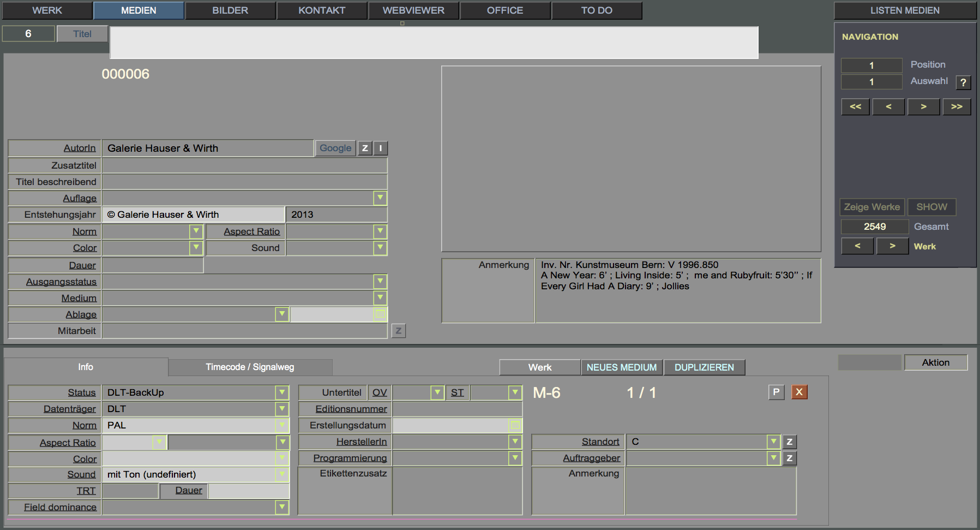Expand the Auflage dropdown
This screenshot has width=980, height=530.
(x=380, y=198)
